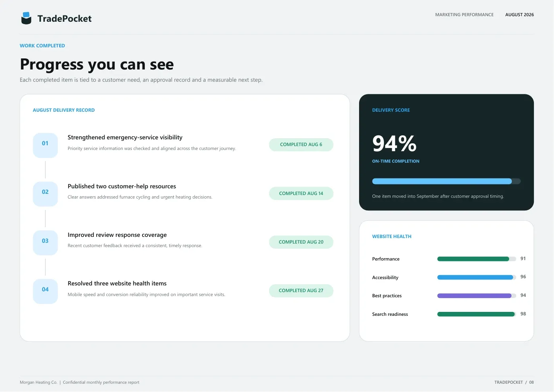Click the on-time completion progress bar
Screen dimensions: 554x392
pos(446,181)
